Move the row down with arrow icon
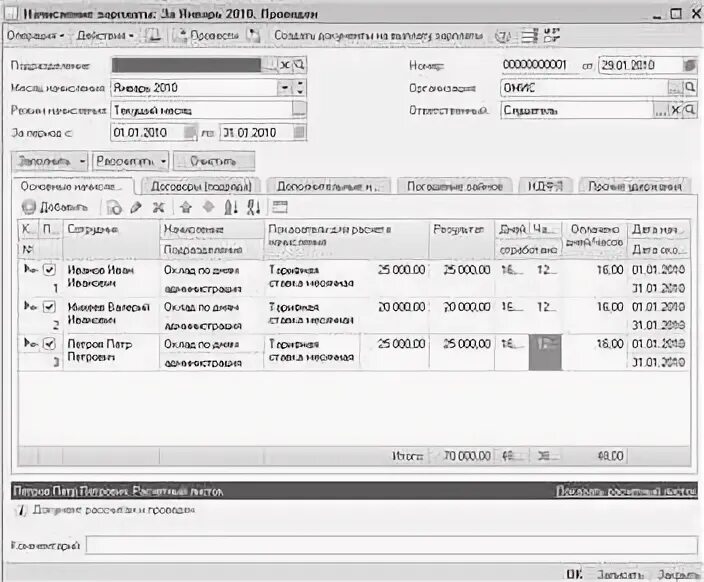Viewport: 704px width, 582px height. [208, 207]
